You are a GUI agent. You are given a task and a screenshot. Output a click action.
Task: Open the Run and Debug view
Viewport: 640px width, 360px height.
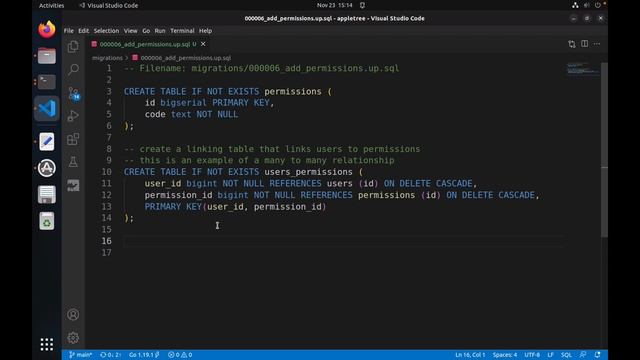click(73, 116)
